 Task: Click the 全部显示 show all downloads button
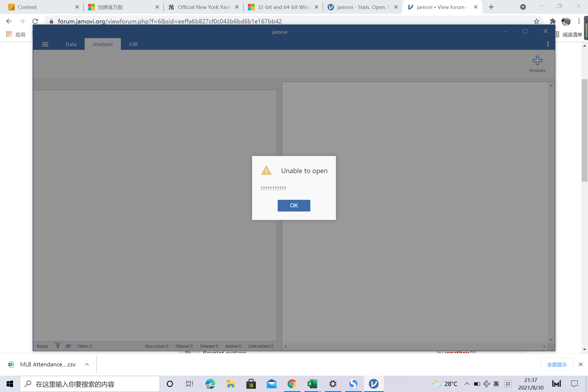[557, 365]
